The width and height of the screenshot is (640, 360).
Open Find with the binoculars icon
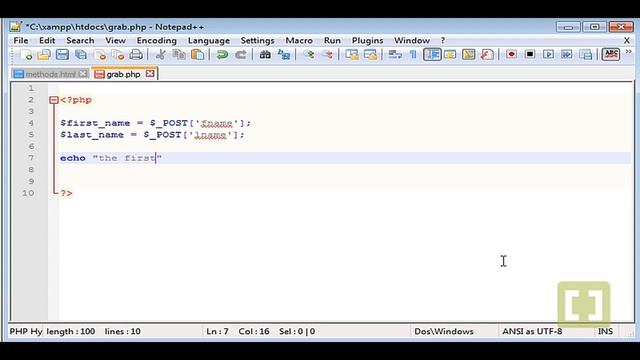click(265, 55)
